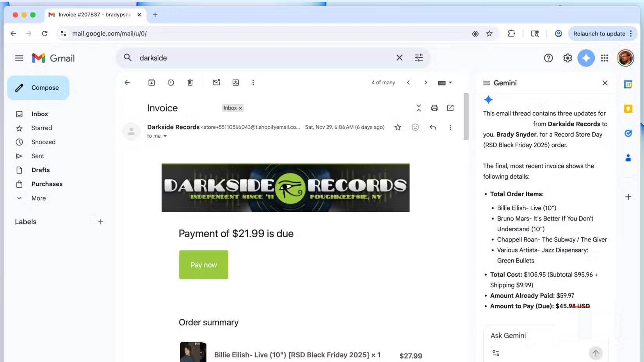Viewport: 644px width, 362px height.
Task: Open toolbar More options menu
Action: 253,83
